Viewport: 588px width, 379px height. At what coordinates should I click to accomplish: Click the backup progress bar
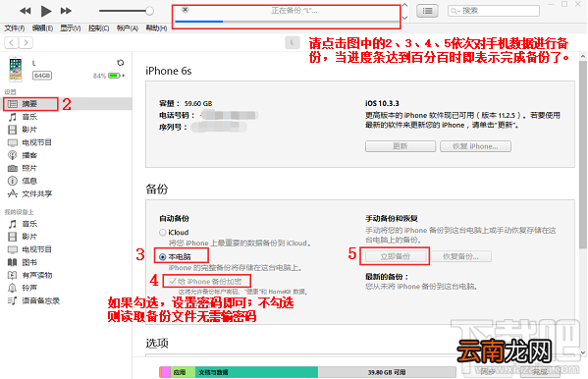pyautogui.click(x=287, y=22)
